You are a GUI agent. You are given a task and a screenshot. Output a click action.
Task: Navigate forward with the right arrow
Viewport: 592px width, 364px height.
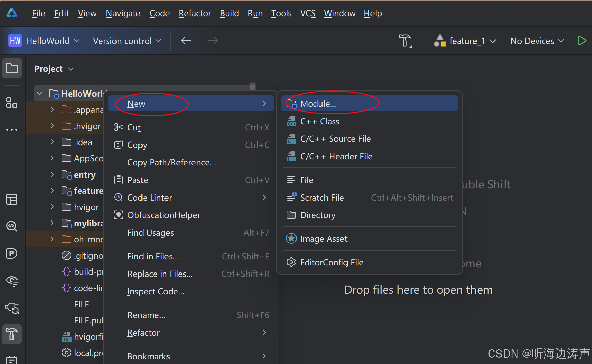(x=213, y=41)
